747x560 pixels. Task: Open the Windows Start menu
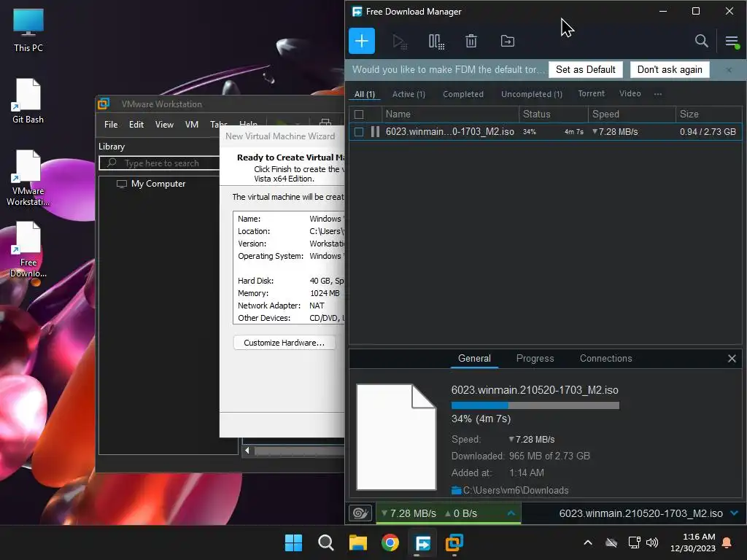(x=293, y=542)
